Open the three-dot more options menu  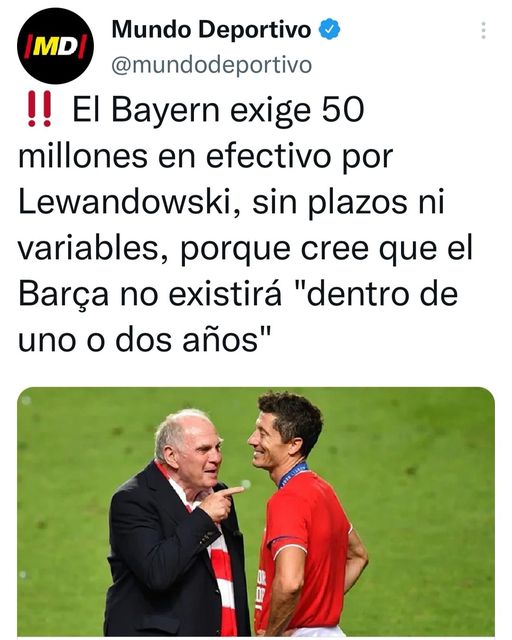tap(483, 30)
